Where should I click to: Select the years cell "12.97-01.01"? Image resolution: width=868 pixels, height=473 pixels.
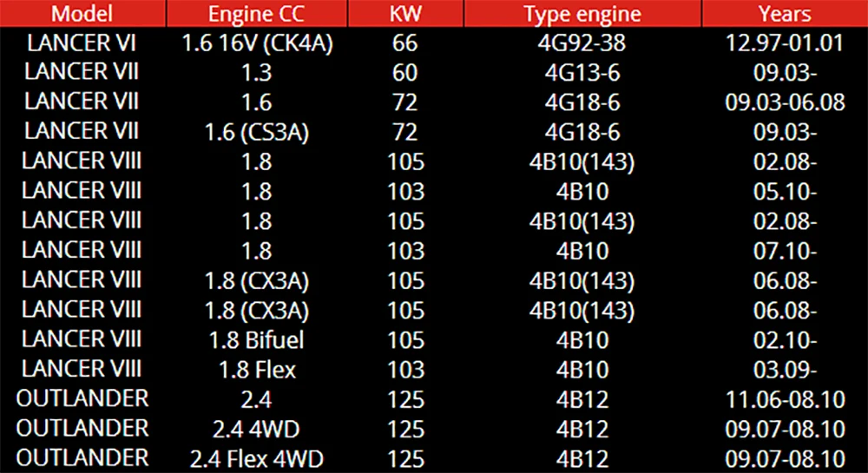click(785, 43)
